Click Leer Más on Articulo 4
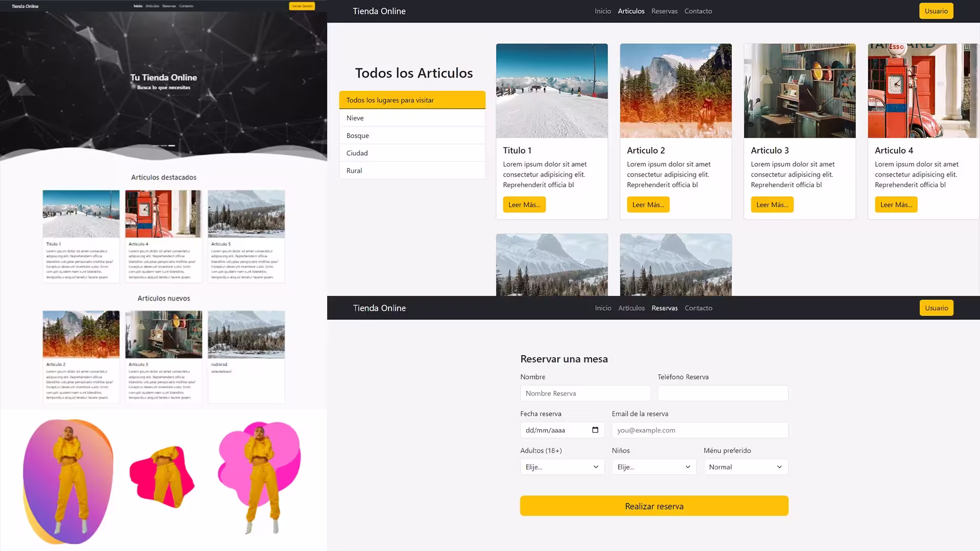Screen dimensions: 980x551 point(896,205)
